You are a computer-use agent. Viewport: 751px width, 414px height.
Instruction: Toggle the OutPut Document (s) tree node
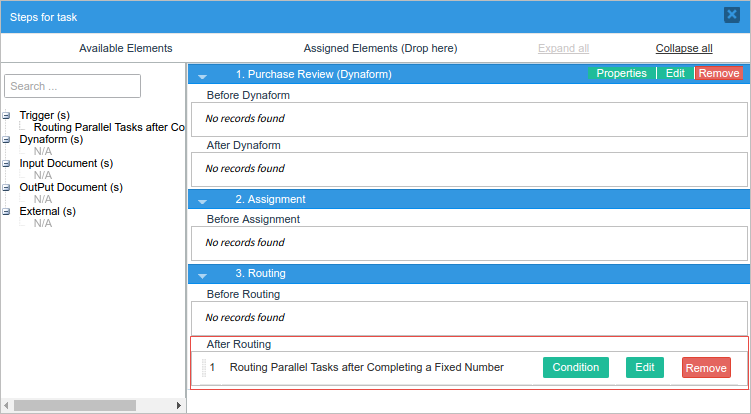(7, 188)
